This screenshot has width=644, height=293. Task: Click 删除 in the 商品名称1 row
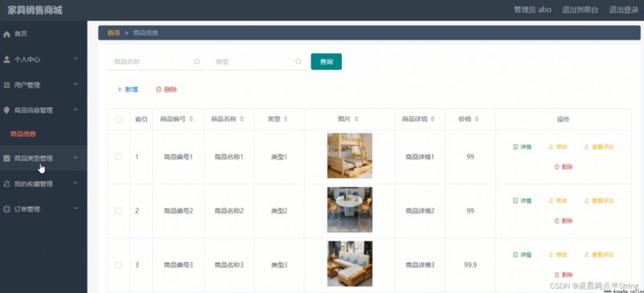coord(563,167)
